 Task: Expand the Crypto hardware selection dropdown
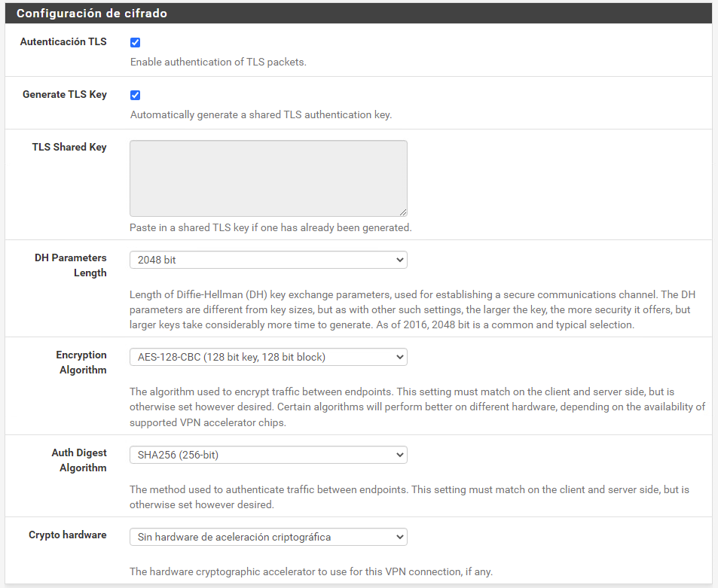(268, 537)
